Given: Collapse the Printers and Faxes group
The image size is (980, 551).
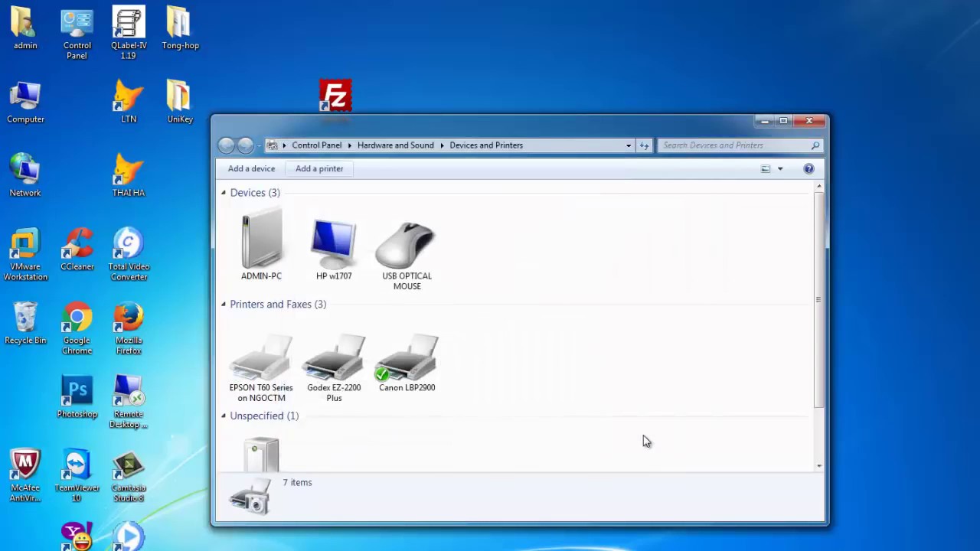Looking at the screenshot, I should (x=224, y=305).
